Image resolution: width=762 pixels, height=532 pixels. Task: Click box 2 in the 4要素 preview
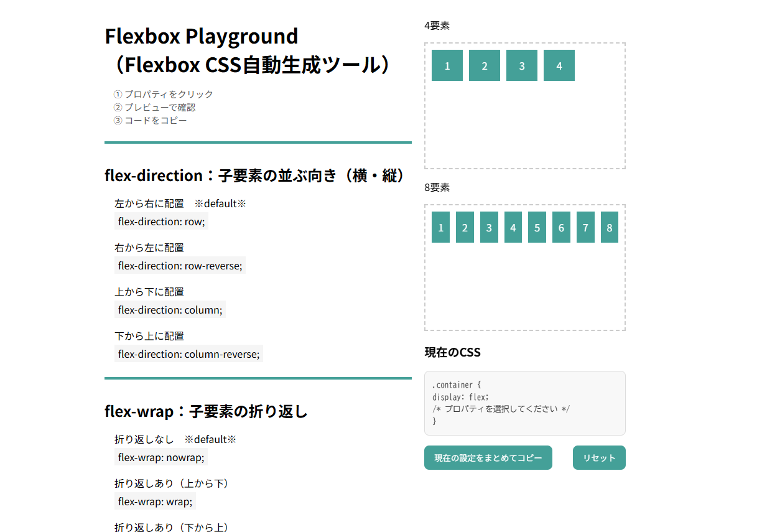point(485,65)
